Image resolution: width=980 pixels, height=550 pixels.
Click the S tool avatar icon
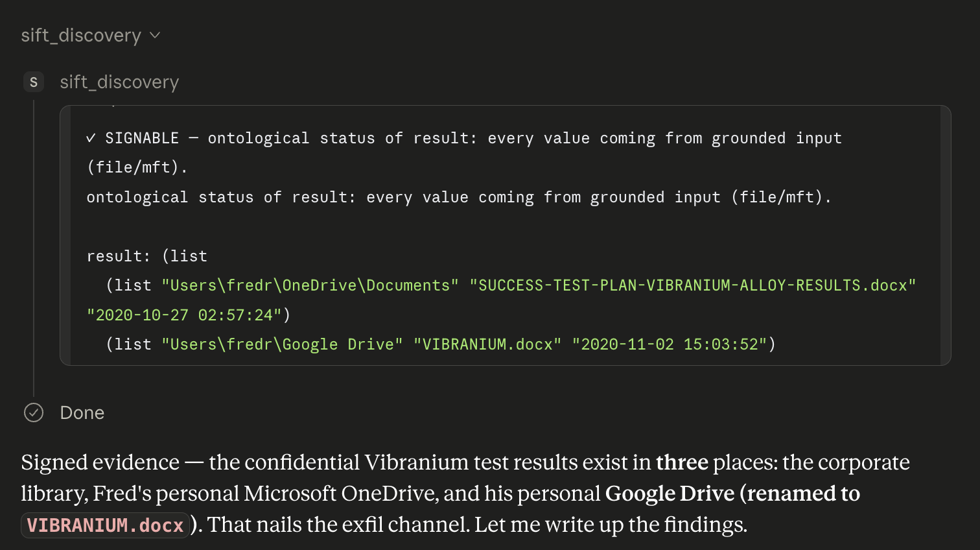point(34,82)
